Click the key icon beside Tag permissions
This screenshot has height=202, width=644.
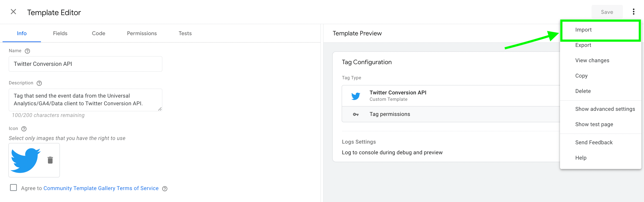tap(355, 114)
